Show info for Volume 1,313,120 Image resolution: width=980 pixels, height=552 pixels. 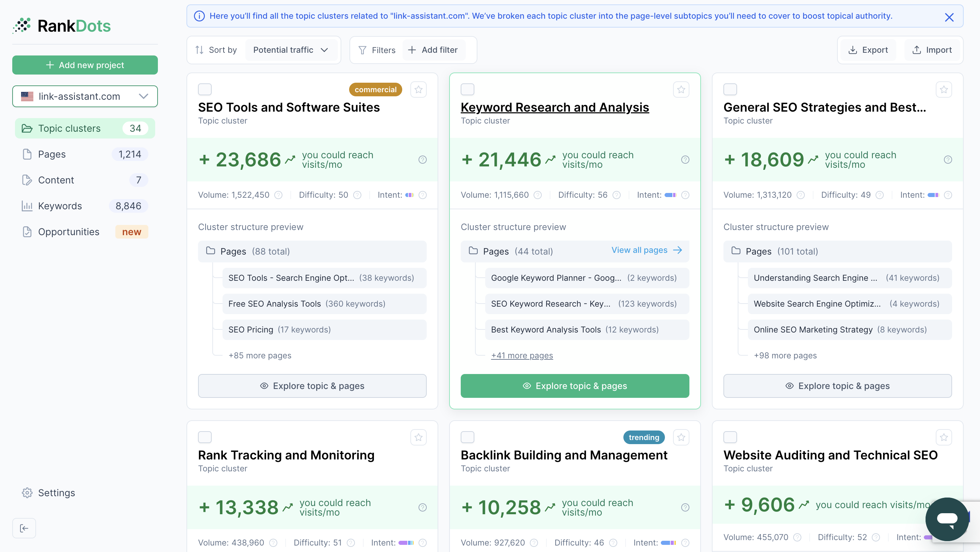point(801,195)
